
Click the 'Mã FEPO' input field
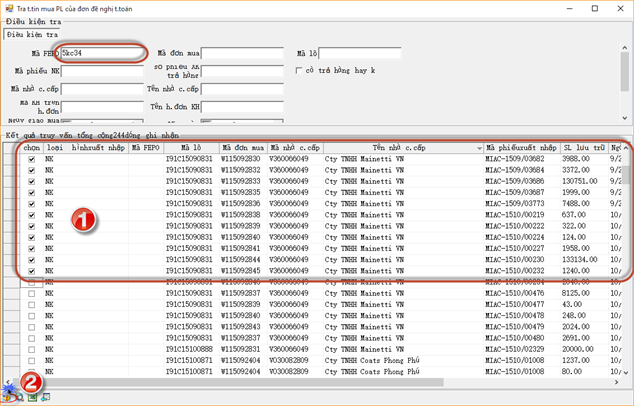tap(102, 52)
